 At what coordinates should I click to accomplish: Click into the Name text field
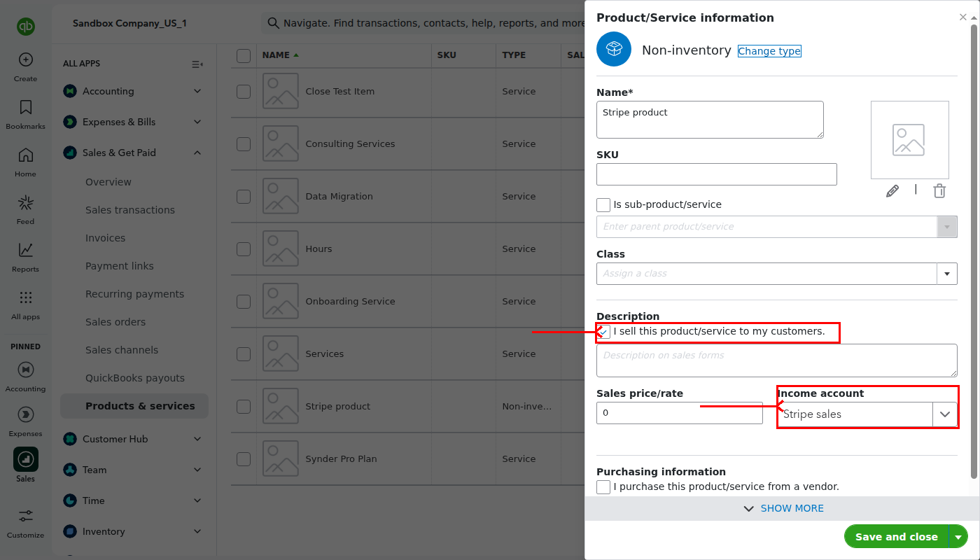click(x=710, y=120)
